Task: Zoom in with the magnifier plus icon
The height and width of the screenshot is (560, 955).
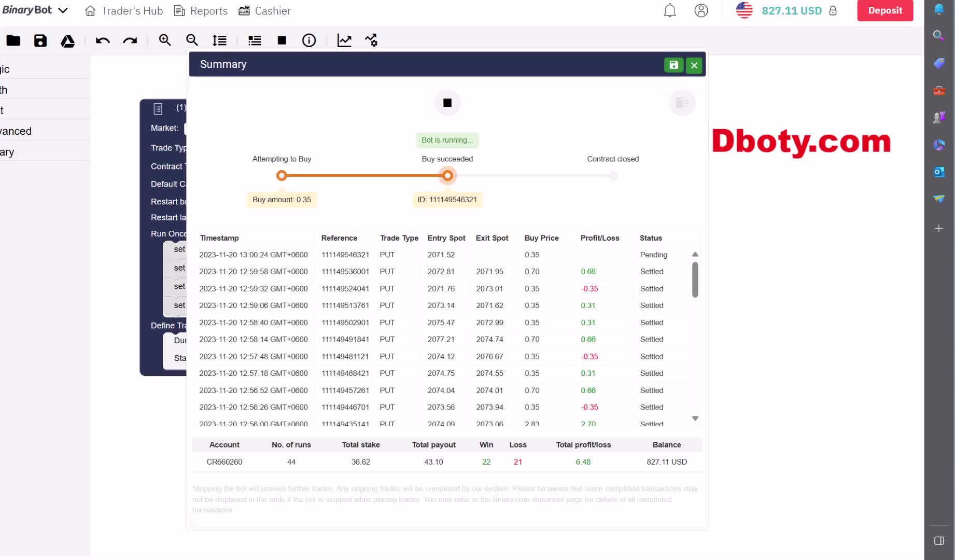Action: coord(165,40)
